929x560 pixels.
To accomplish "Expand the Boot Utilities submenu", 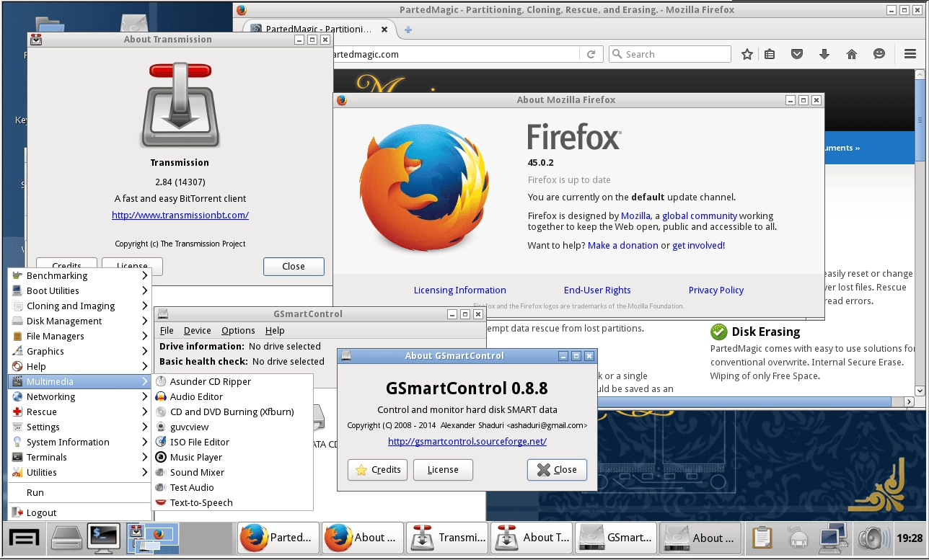I will tap(79, 290).
